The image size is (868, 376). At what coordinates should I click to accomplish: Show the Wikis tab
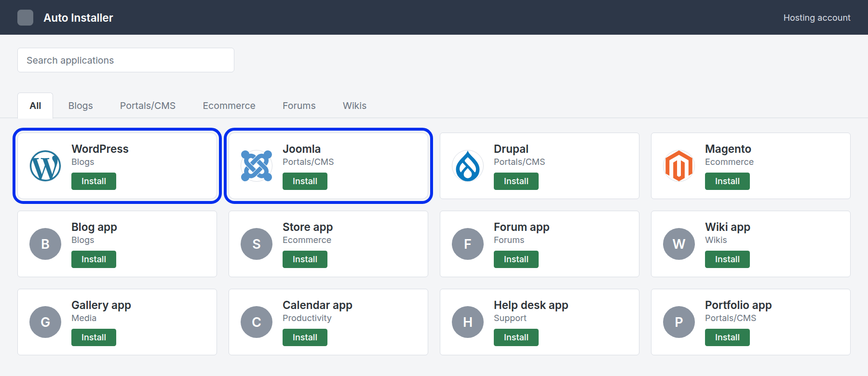point(354,106)
